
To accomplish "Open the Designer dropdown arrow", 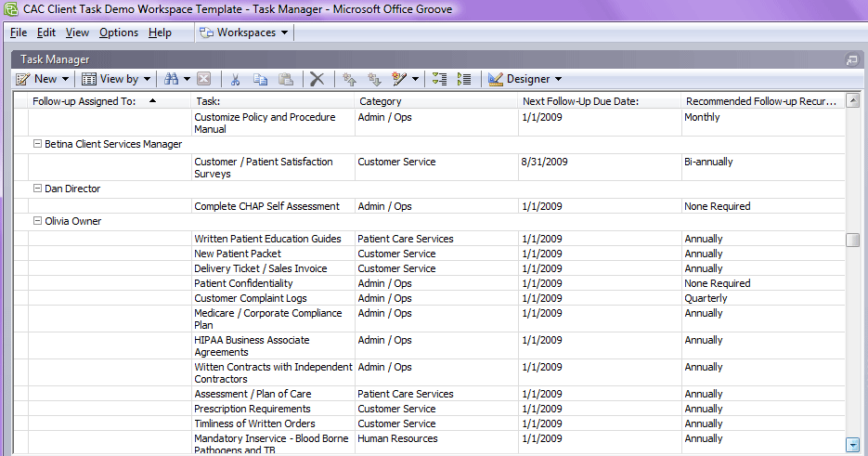I will pos(558,79).
